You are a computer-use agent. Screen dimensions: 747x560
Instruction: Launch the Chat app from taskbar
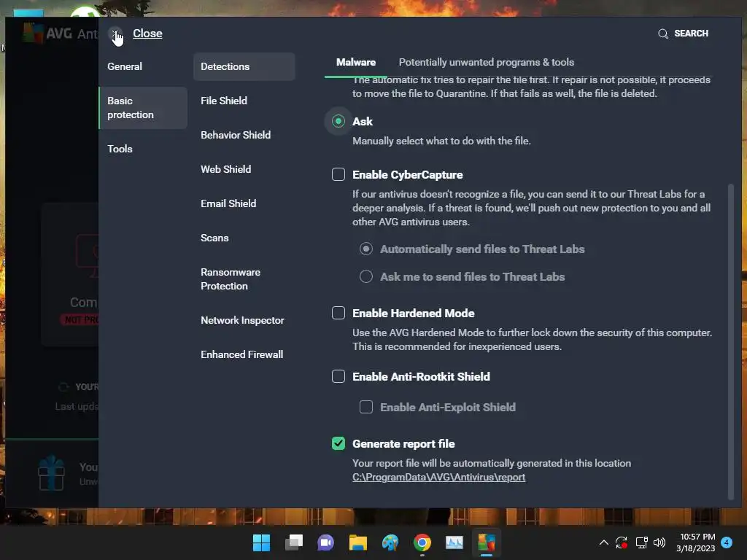(x=325, y=542)
